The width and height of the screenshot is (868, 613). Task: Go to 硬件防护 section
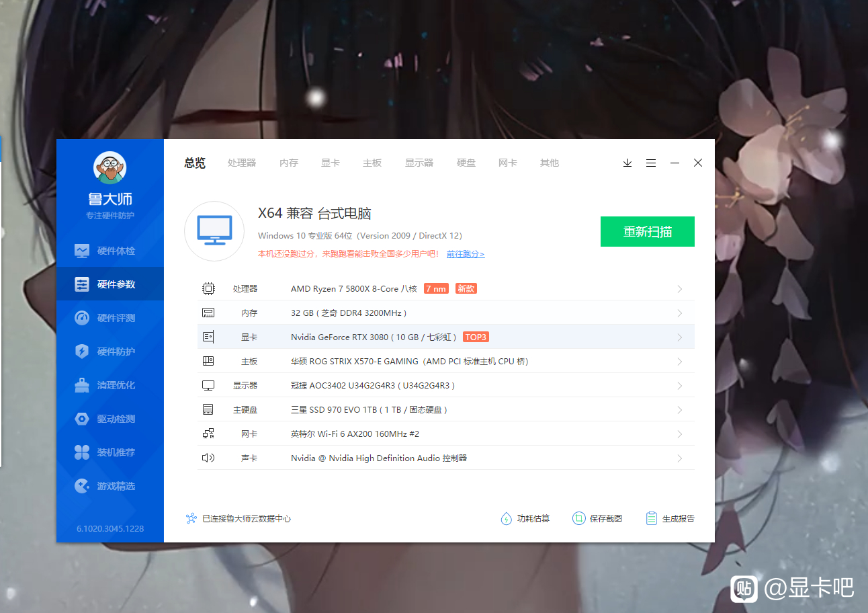pyautogui.click(x=110, y=352)
